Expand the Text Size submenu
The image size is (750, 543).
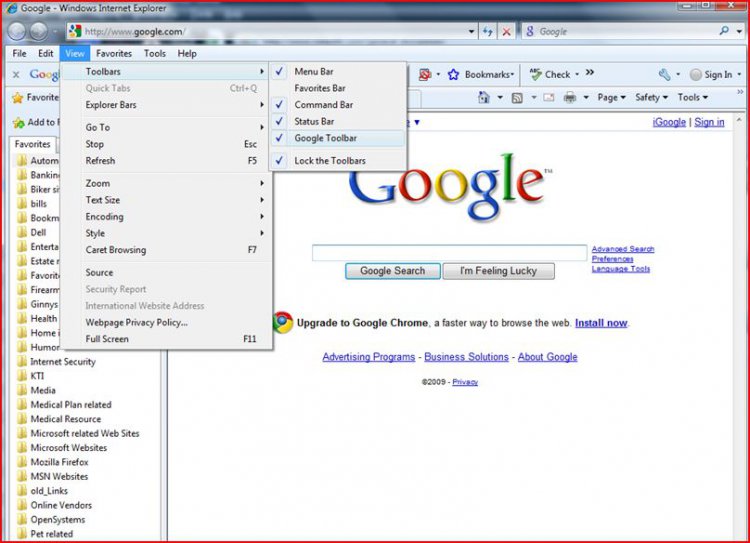(165, 200)
